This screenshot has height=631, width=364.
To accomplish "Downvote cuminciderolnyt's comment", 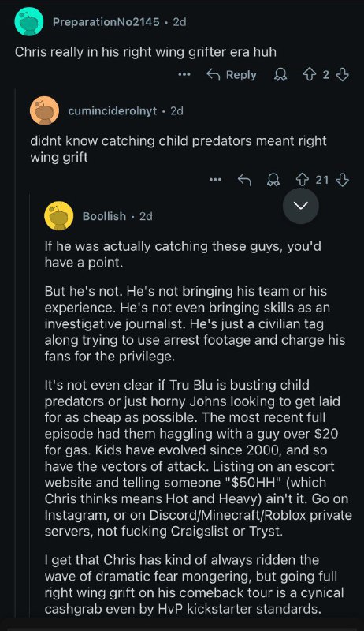I will point(342,180).
